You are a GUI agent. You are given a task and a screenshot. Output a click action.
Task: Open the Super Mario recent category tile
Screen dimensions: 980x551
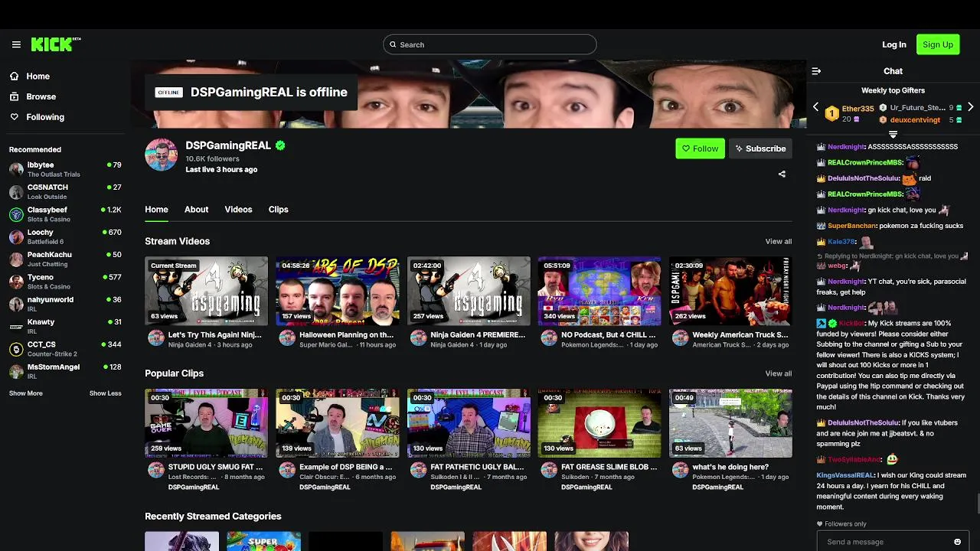[263, 541]
